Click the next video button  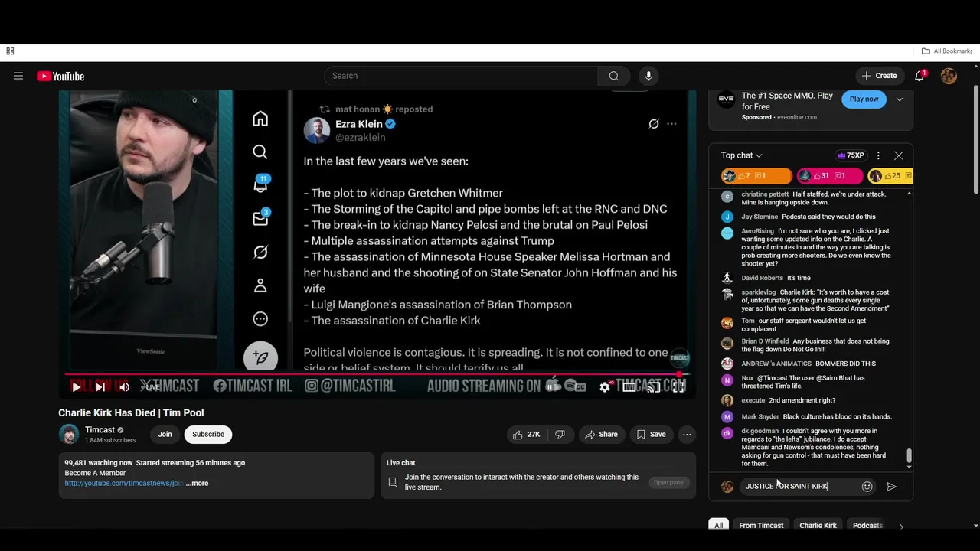pos(100,387)
